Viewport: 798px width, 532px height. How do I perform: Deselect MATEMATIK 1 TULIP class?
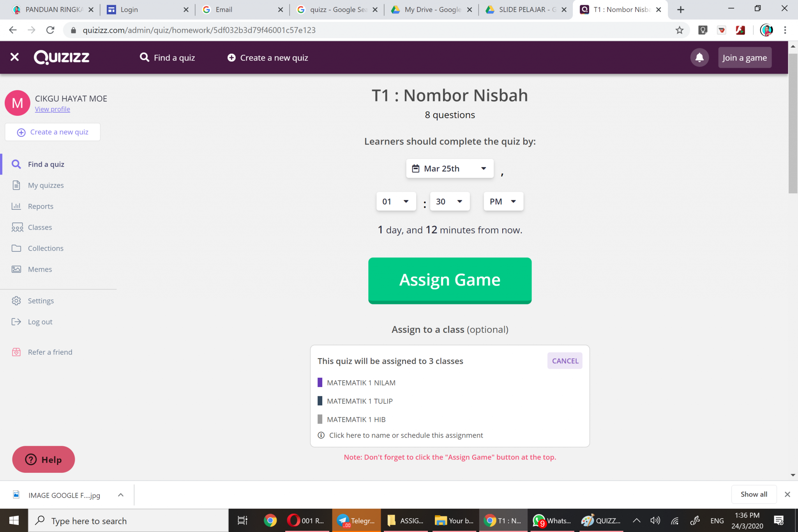click(359, 401)
